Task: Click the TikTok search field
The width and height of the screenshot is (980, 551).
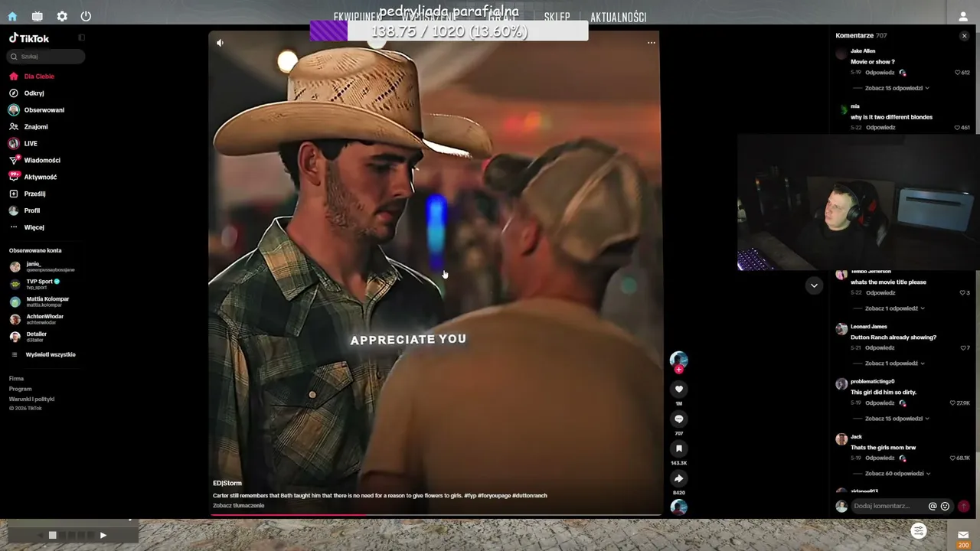Action: click(45, 57)
